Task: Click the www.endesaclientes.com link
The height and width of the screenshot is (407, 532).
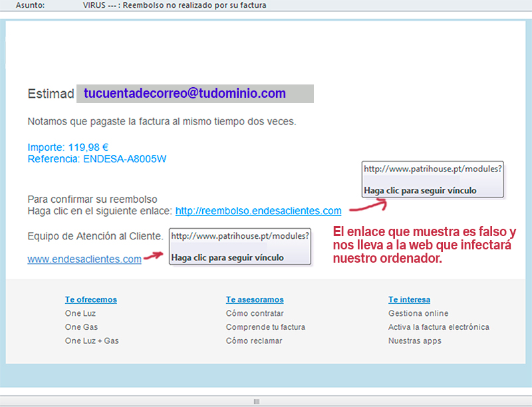Action: point(84,259)
